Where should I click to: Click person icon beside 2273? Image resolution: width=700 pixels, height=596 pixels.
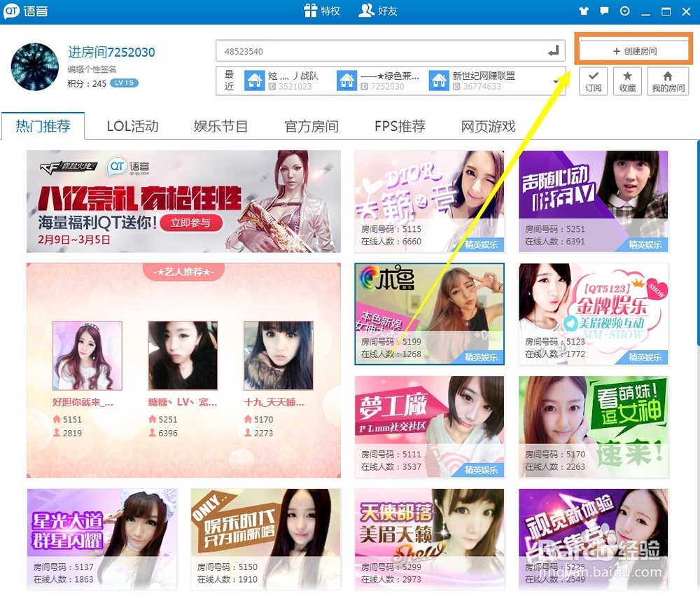(248, 433)
